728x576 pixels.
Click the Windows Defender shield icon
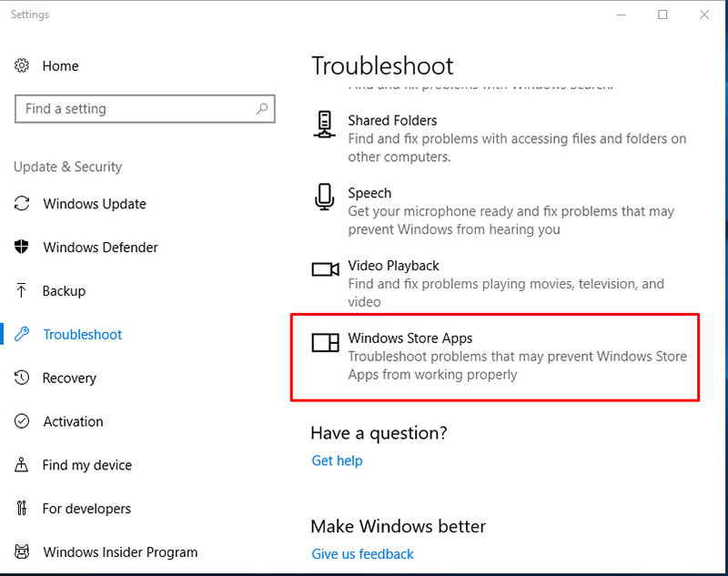(x=21, y=247)
